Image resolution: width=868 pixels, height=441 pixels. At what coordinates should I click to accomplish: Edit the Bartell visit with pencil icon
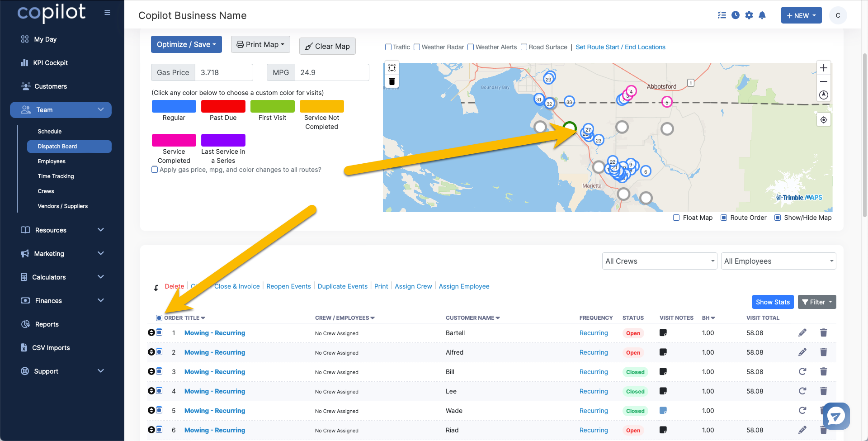coord(802,333)
